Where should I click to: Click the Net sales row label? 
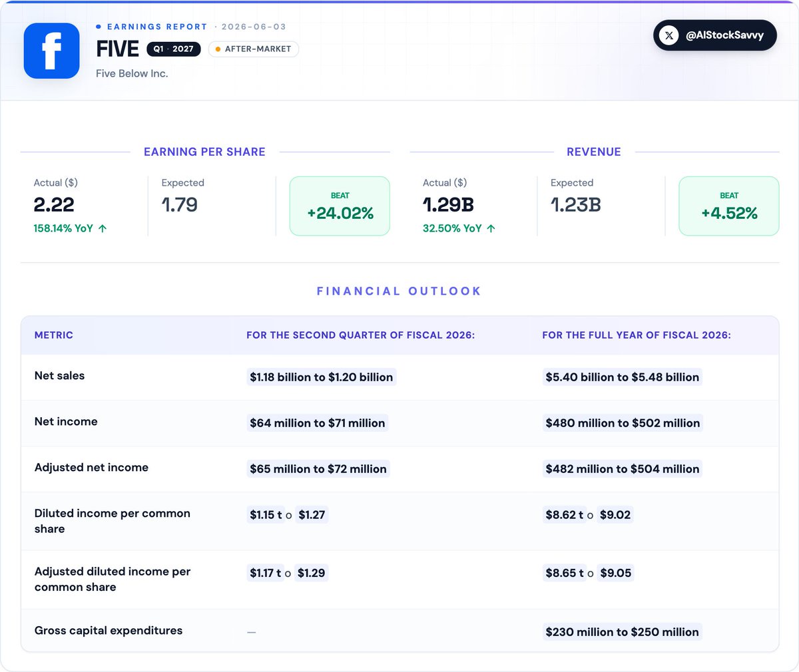(60, 376)
